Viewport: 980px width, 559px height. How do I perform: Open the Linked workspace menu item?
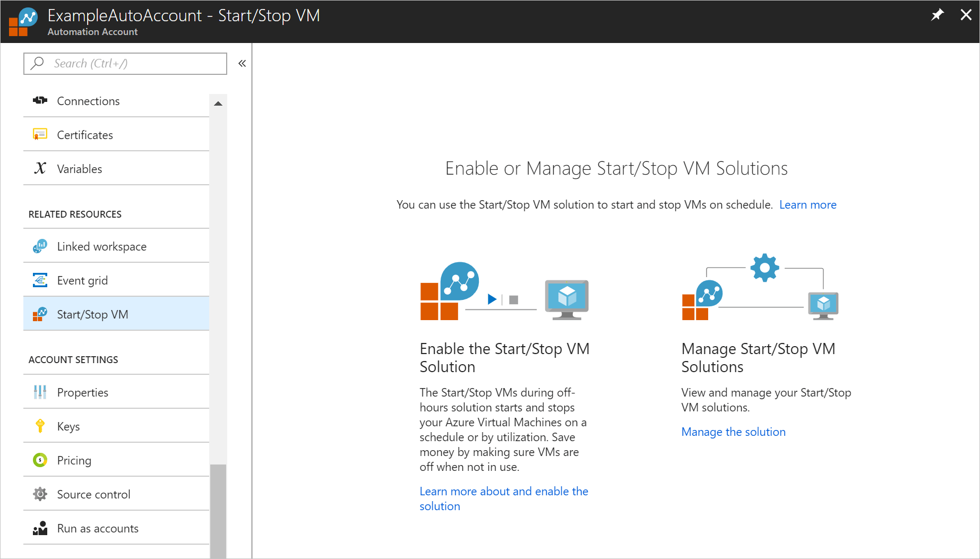pos(116,246)
